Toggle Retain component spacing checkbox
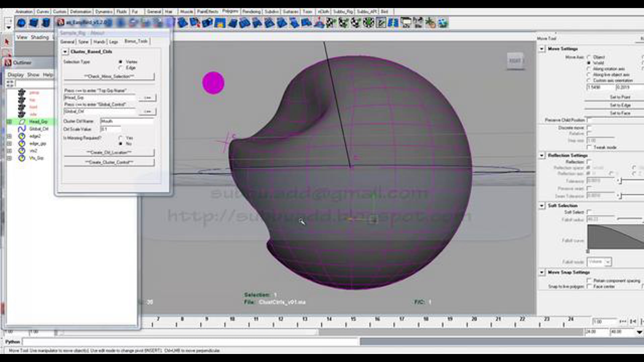Viewport: 644px width, 362px height. 589,281
